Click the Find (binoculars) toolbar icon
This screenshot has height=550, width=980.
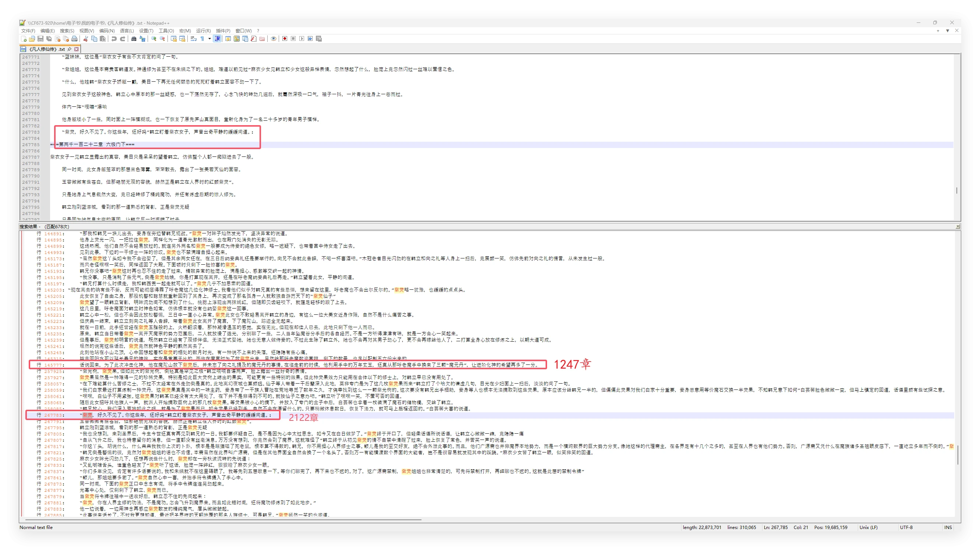134,39
